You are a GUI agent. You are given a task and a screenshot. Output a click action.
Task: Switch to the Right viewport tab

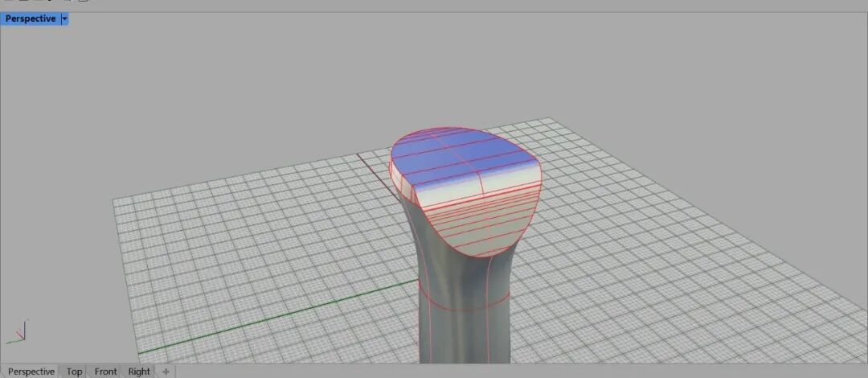tap(139, 372)
